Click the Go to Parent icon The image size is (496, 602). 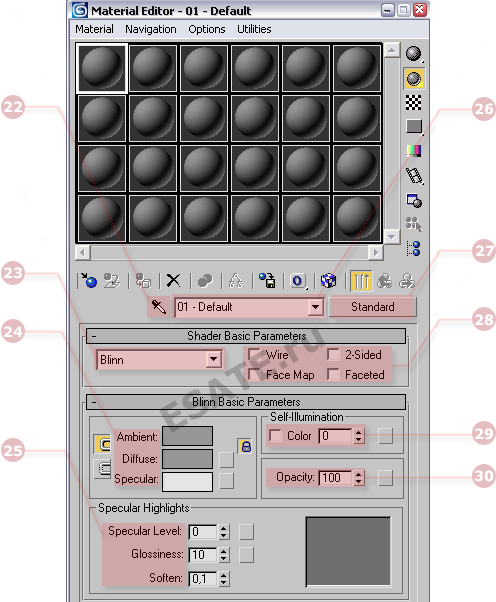click(x=385, y=281)
